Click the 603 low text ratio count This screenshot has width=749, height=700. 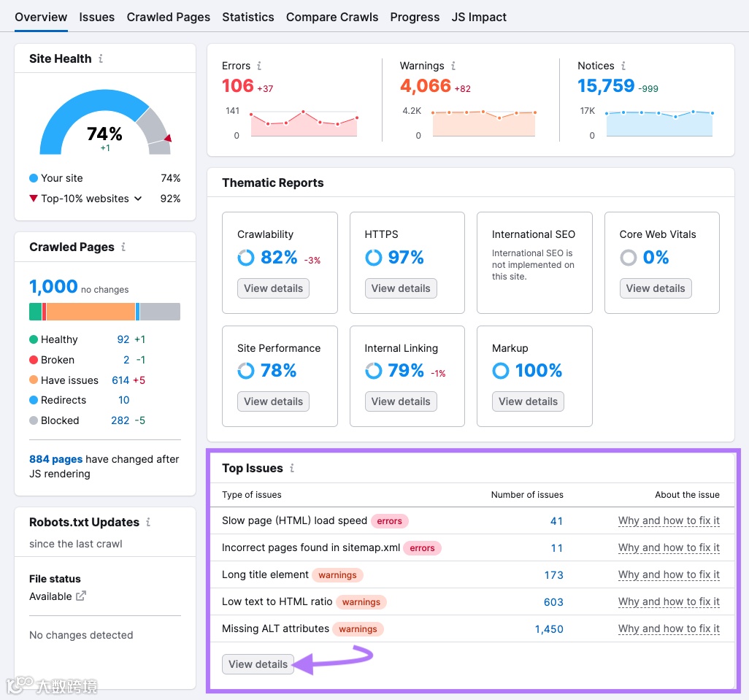(553, 602)
